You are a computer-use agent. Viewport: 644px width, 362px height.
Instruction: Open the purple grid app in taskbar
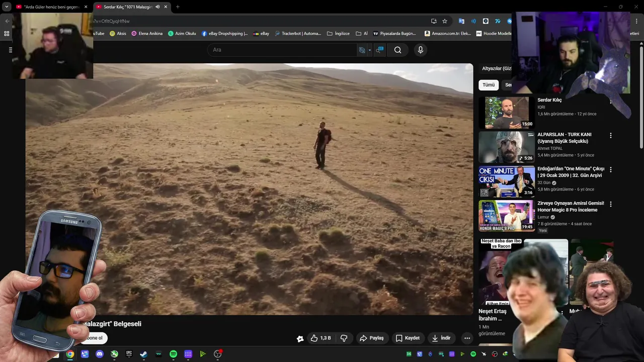pos(188,354)
